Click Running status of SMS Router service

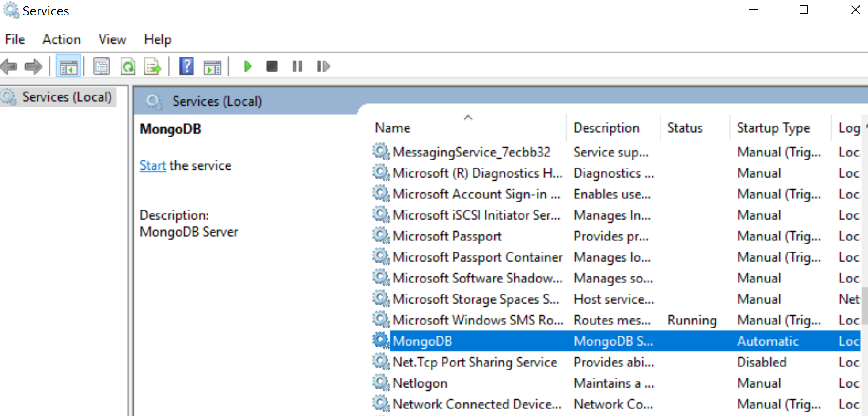(x=692, y=320)
